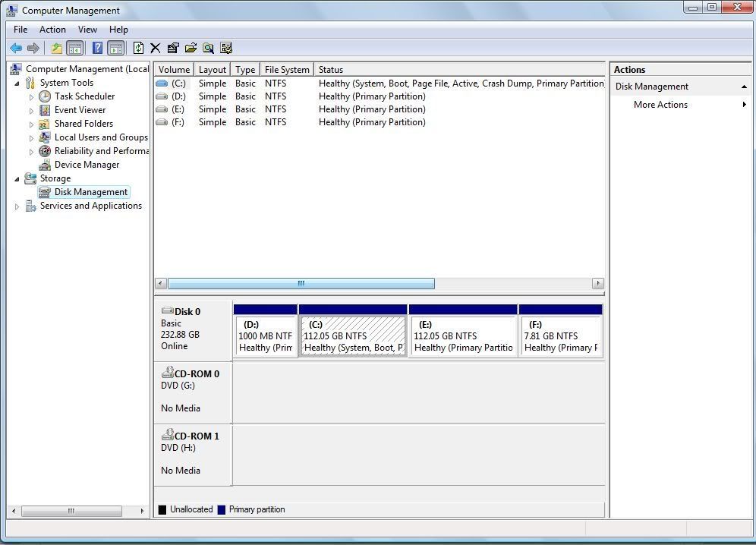The height and width of the screenshot is (545, 756).
Task: Click the Back arrow in toolbar
Action: [x=16, y=48]
